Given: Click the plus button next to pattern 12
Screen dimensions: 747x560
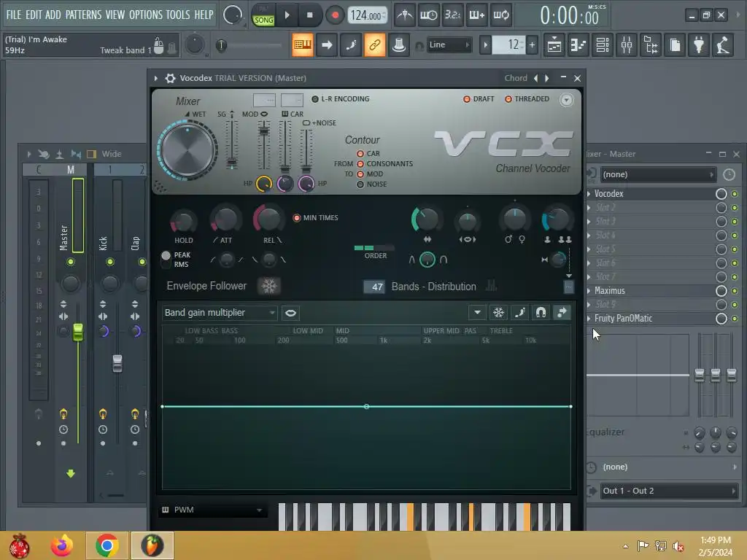Looking at the screenshot, I should click(x=532, y=45).
